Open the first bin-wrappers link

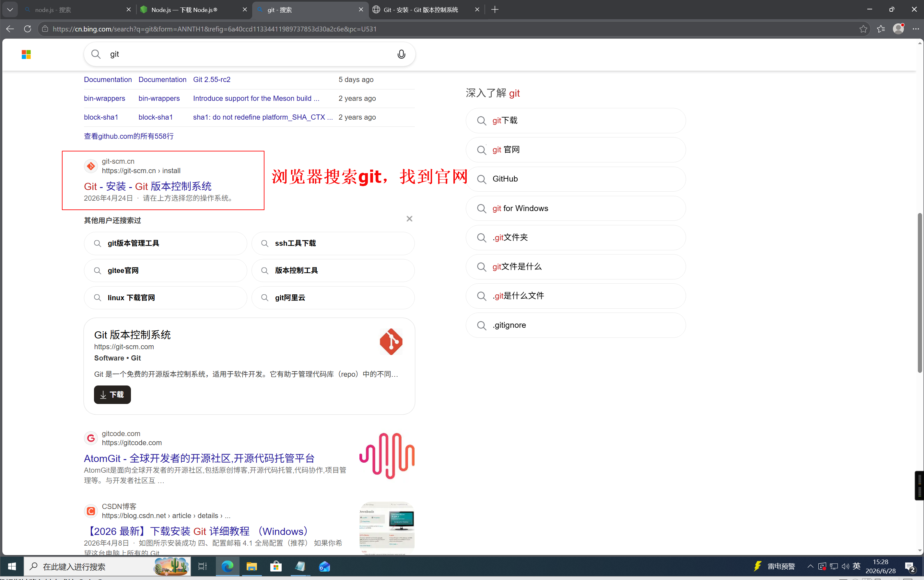point(104,98)
